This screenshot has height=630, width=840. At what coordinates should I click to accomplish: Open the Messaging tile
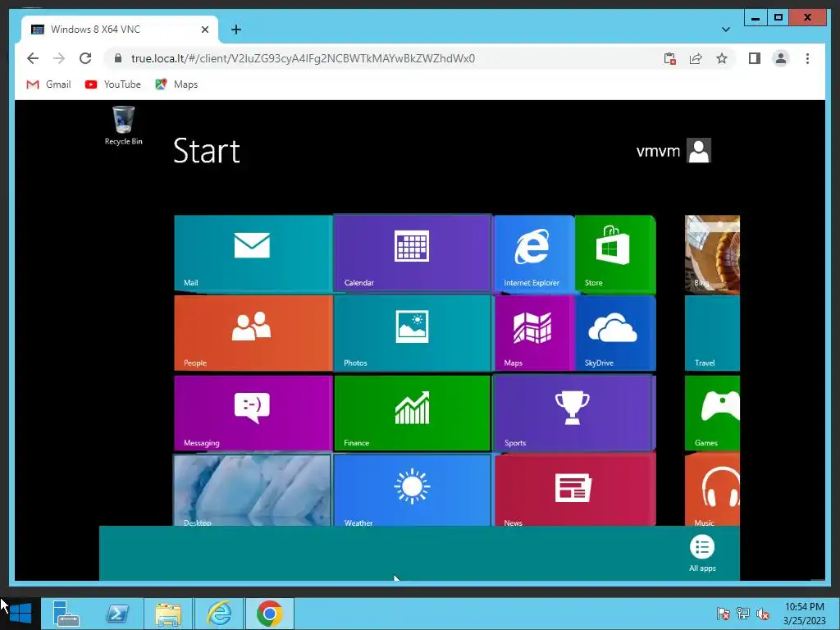coord(253,413)
